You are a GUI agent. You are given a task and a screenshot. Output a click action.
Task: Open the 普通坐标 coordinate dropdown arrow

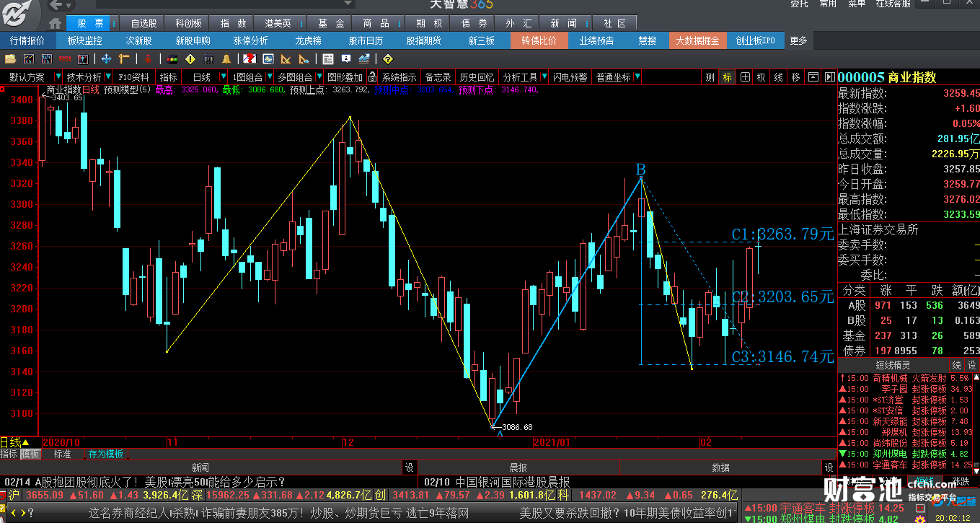pyautogui.click(x=637, y=76)
